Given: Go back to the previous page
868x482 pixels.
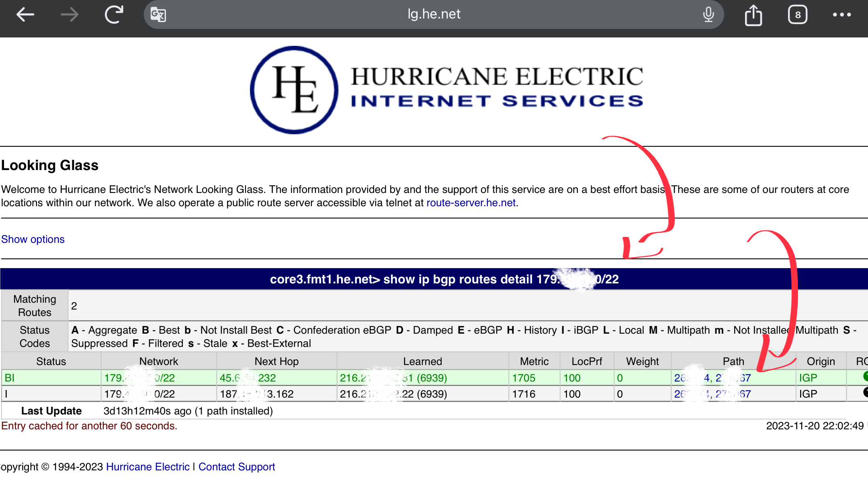Looking at the screenshot, I should pyautogui.click(x=25, y=15).
